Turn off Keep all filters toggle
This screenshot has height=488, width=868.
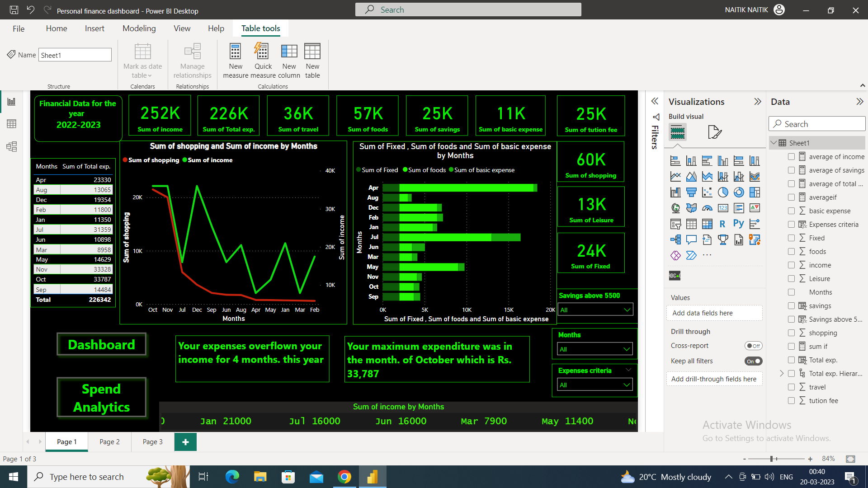point(754,361)
